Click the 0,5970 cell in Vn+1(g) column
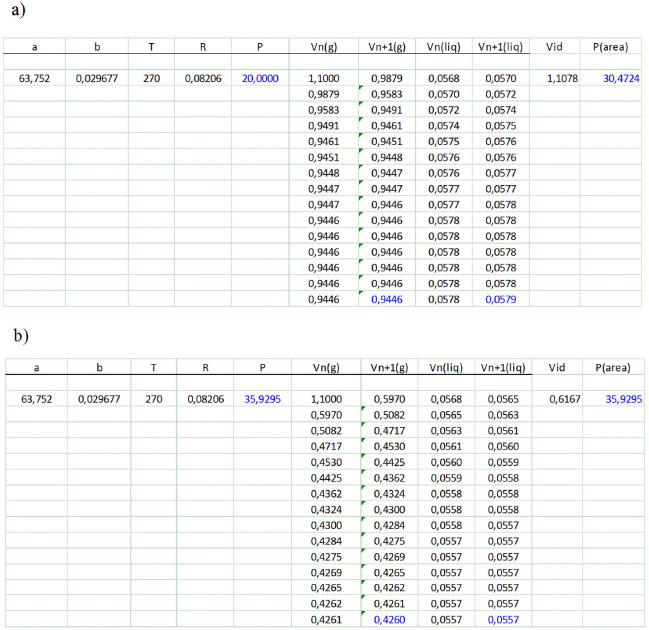Viewport: 649px width, 630px height. [x=387, y=398]
